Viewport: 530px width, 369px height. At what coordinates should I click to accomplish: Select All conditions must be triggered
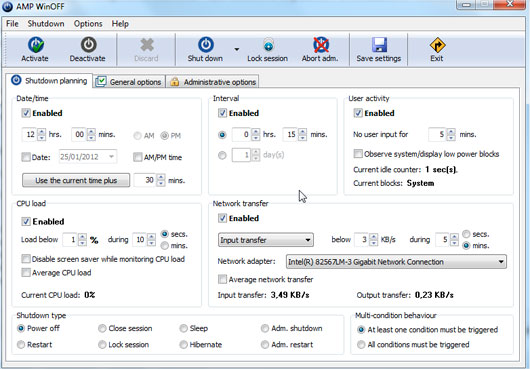coord(361,344)
